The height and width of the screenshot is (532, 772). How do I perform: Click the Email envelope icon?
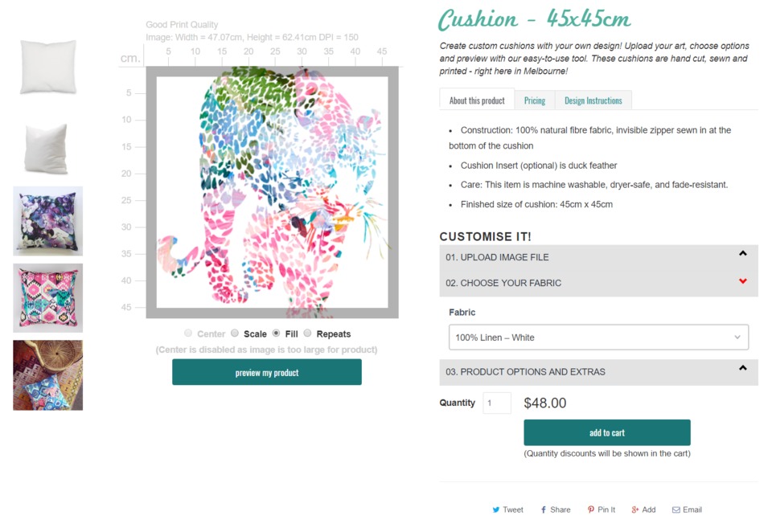point(676,509)
